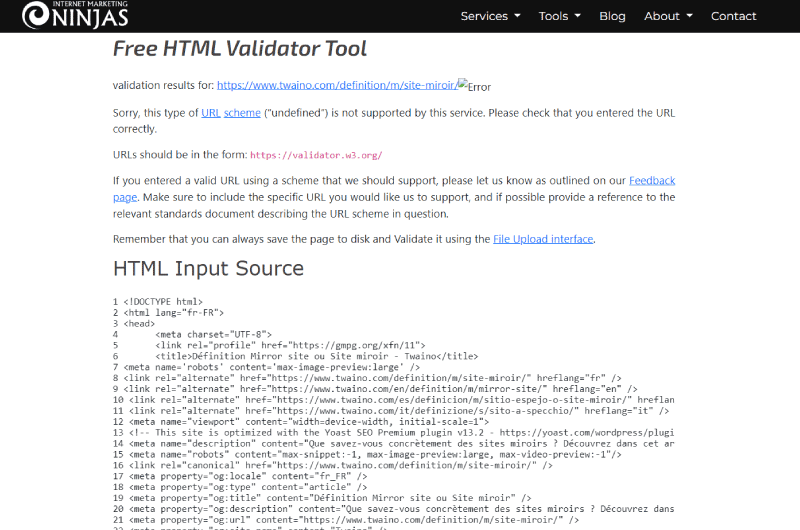Click the Internet Marketing Ninjas logo
800x530 pixels.
(x=75, y=14)
